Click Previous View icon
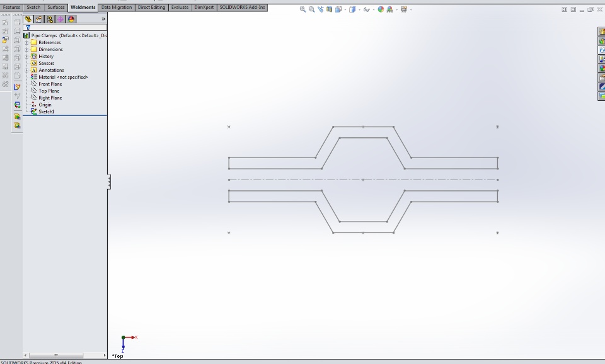This screenshot has width=605, height=364. click(321, 9)
